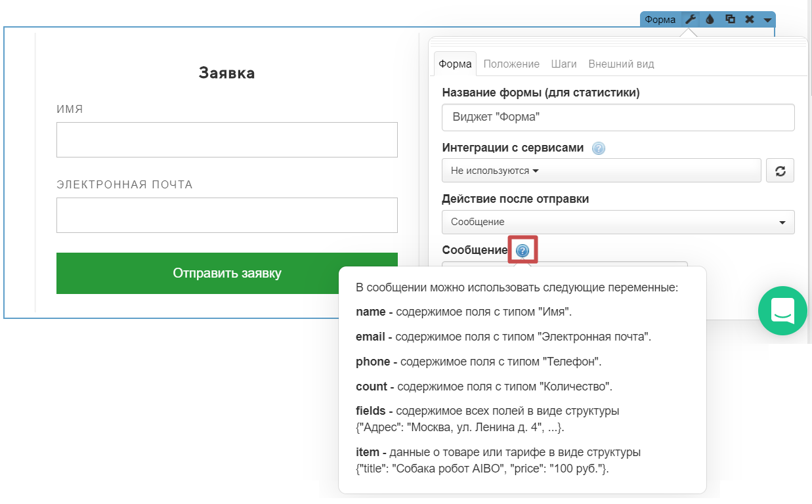Click the refresh integrations icon button
This screenshot has height=504, width=812.
coord(780,171)
